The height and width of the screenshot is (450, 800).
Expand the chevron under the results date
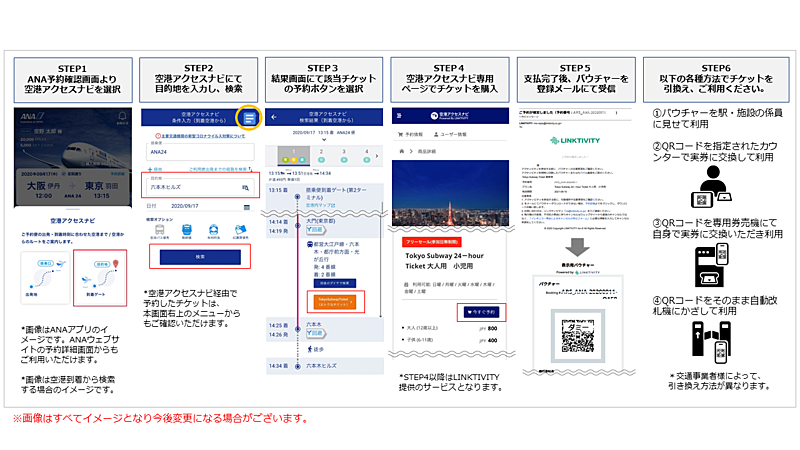(324, 139)
